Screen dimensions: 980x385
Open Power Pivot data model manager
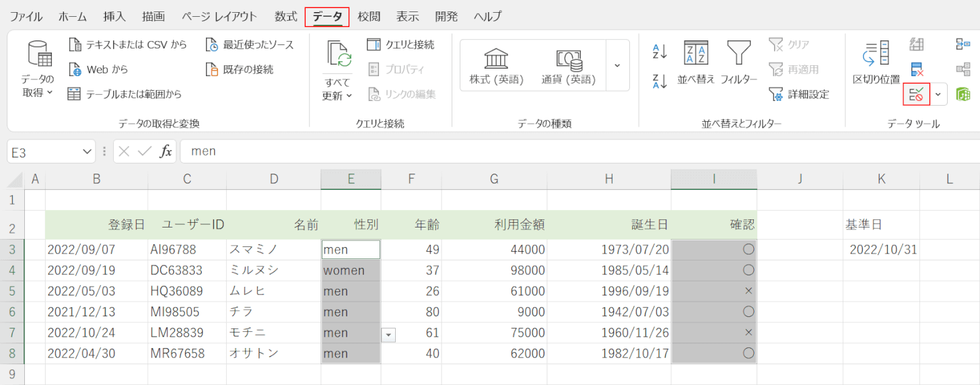point(963,94)
